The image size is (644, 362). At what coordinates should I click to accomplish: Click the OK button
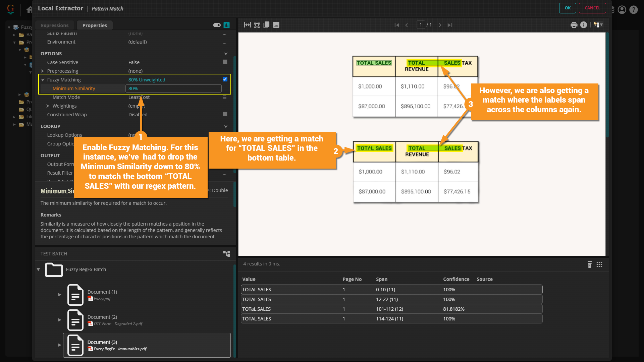[x=567, y=8]
